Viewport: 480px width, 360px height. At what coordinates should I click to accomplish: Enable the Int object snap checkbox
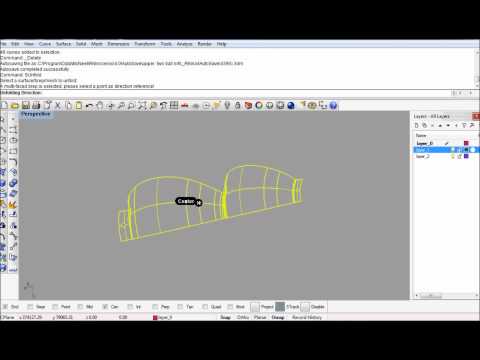(x=130, y=307)
